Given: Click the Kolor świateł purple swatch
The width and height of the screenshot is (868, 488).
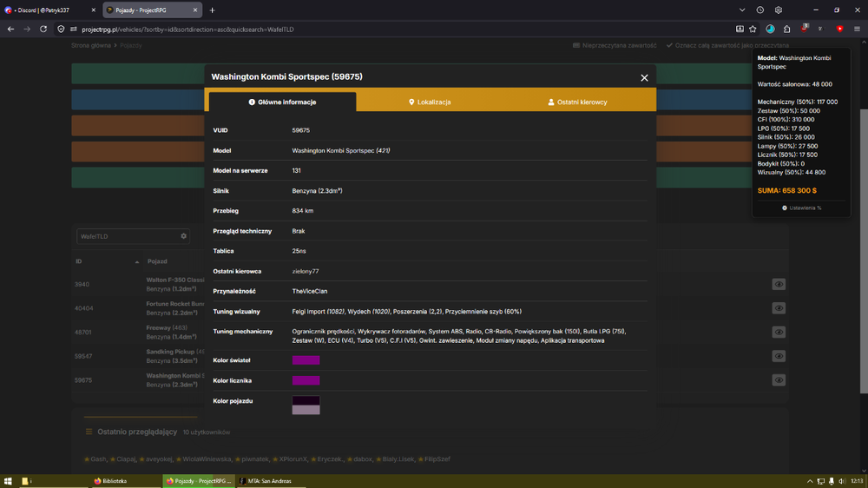Looking at the screenshot, I should pyautogui.click(x=306, y=360).
